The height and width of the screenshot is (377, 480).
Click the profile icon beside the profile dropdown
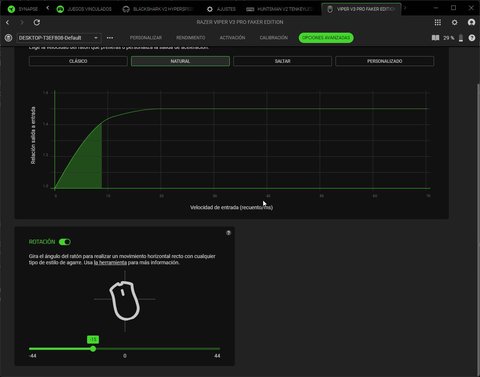[8, 38]
